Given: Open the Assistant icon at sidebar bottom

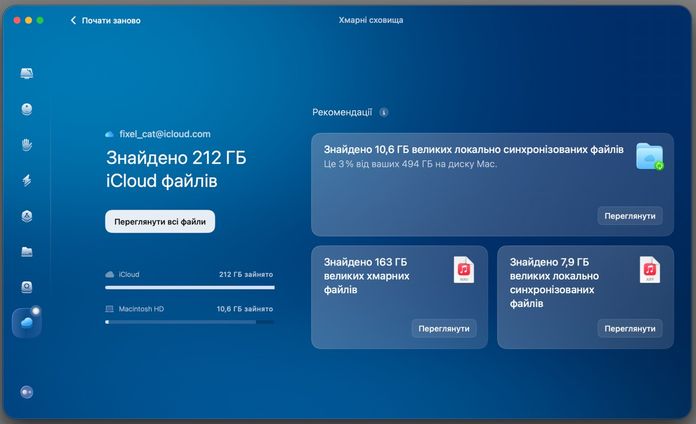Looking at the screenshot, I should 27,392.
